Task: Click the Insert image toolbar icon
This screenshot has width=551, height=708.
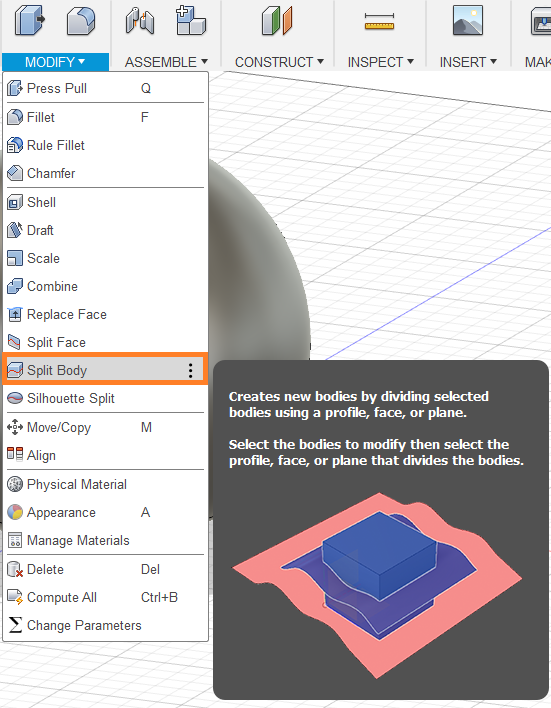Action: coord(468,20)
